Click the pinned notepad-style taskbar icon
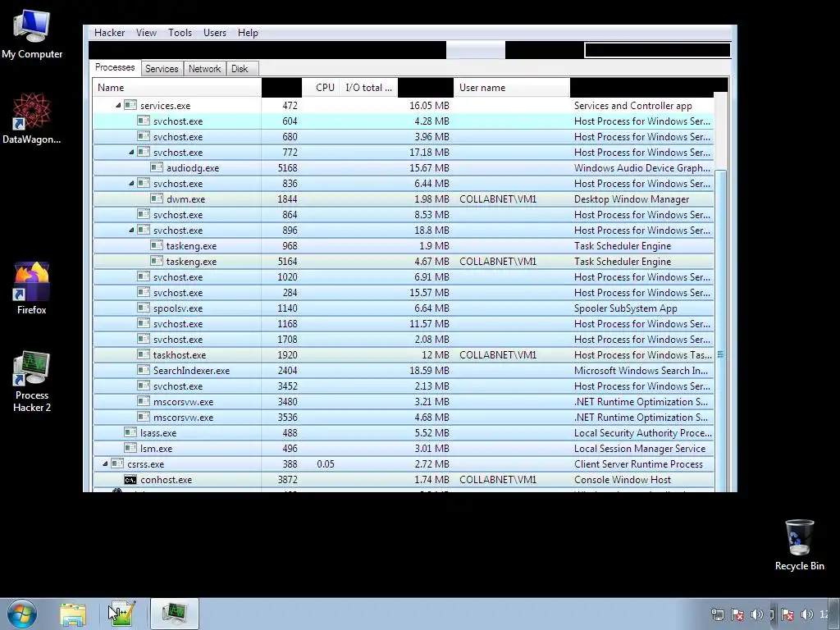The width and height of the screenshot is (840, 630). (121, 614)
